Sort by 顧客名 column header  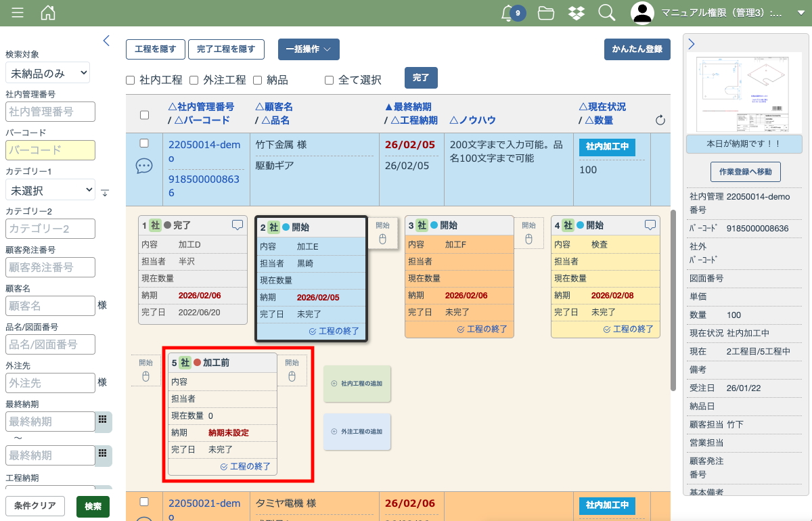pyautogui.click(x=274, y=107)
